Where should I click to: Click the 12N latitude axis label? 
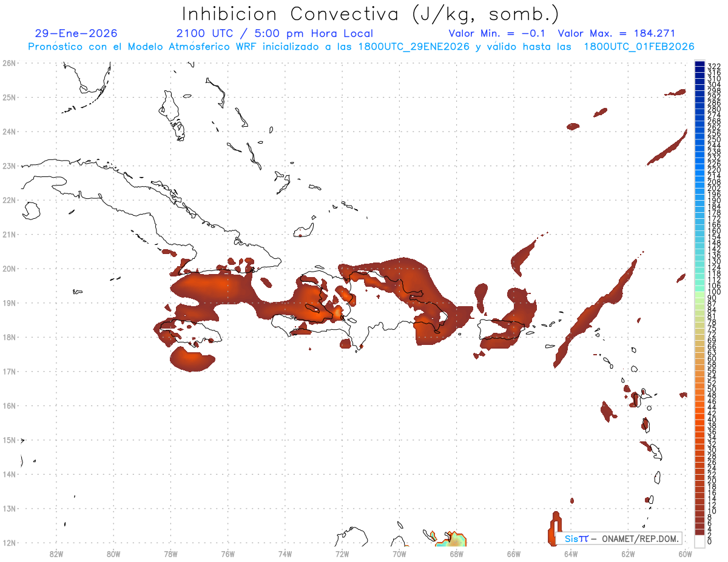8,543
